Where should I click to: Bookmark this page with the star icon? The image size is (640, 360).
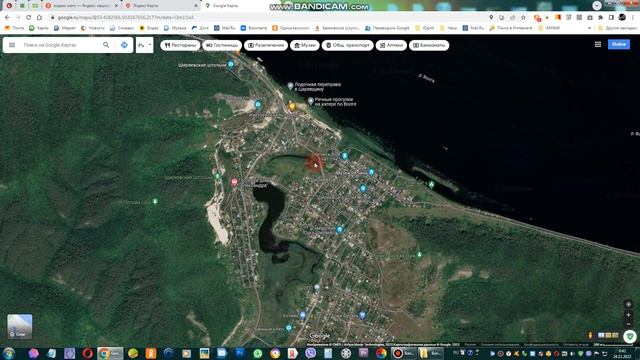coord(523,18)
